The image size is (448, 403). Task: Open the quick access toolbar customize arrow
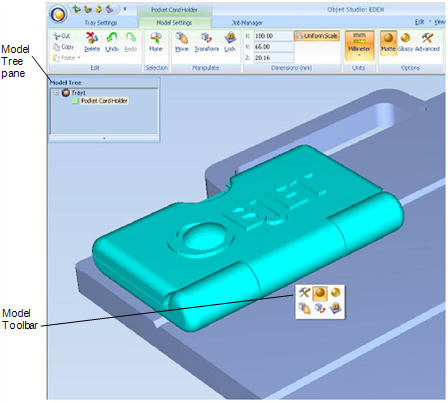tap(125, 9)
